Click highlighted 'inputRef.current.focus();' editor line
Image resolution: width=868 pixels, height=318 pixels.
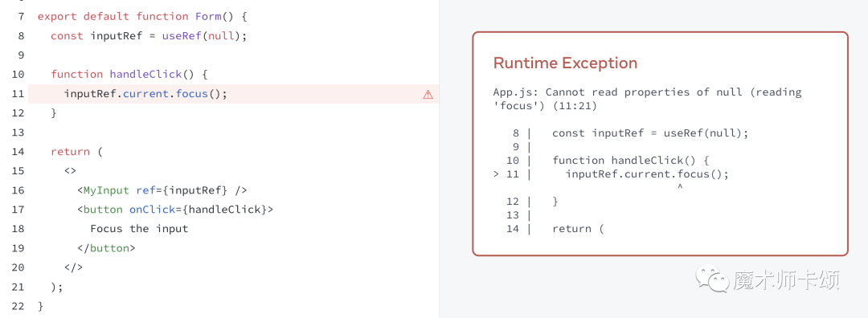coord(145,93)
